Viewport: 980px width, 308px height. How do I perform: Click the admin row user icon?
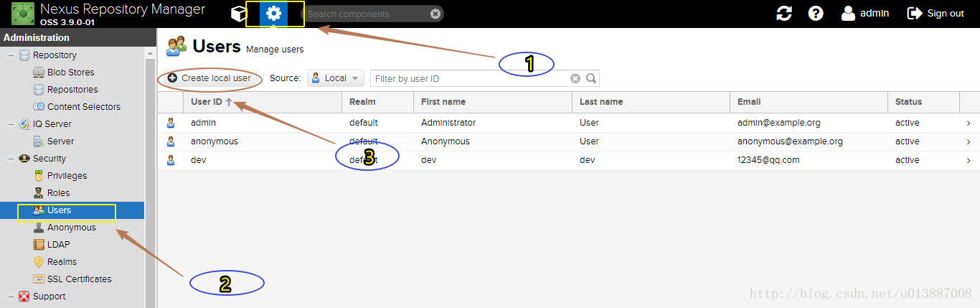pyautogui.click(x=171, y=123)
